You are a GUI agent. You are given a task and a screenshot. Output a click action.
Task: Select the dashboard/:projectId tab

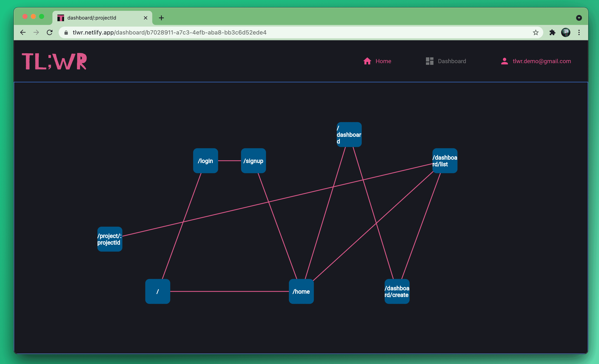pos(97,18)
